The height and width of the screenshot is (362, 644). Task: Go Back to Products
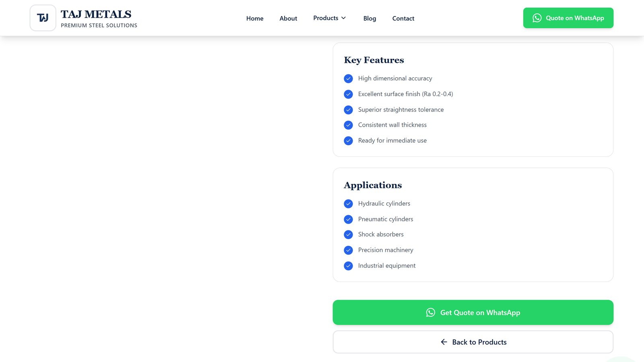point(473,342)
